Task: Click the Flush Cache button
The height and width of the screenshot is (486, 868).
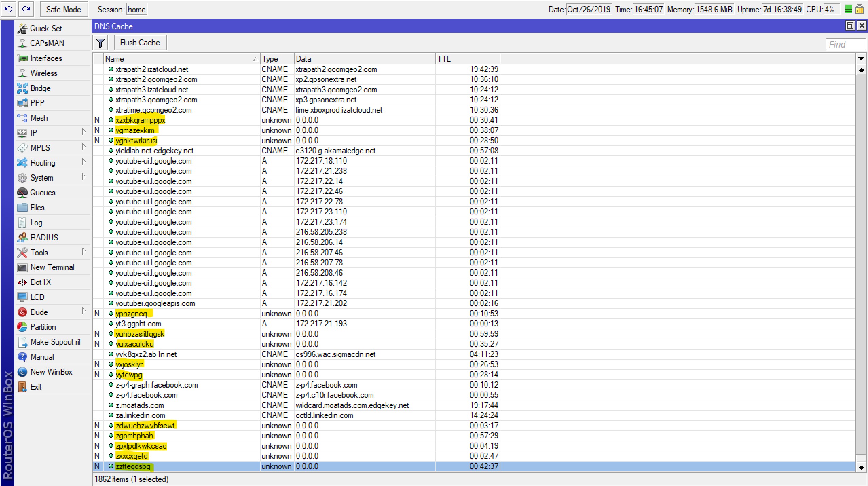Action: [x=140, y=42]
